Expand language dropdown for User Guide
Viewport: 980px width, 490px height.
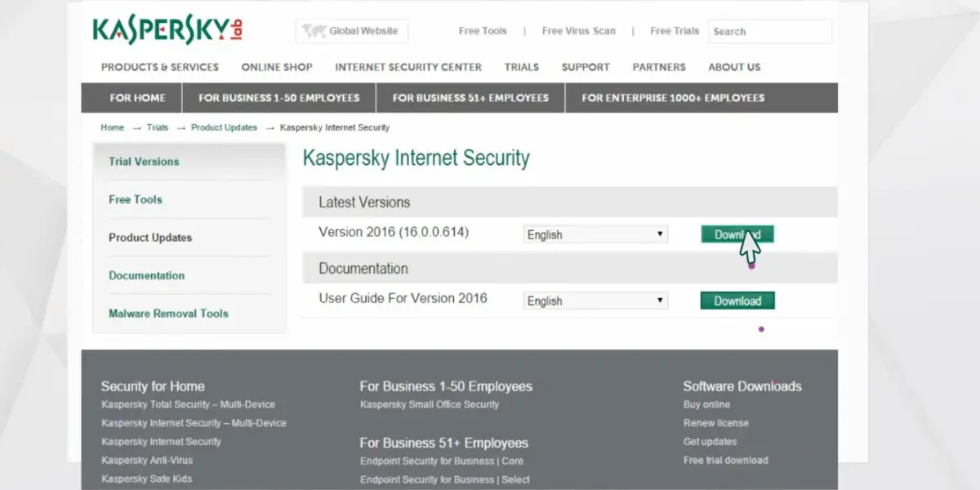click(x=595, y=301)
